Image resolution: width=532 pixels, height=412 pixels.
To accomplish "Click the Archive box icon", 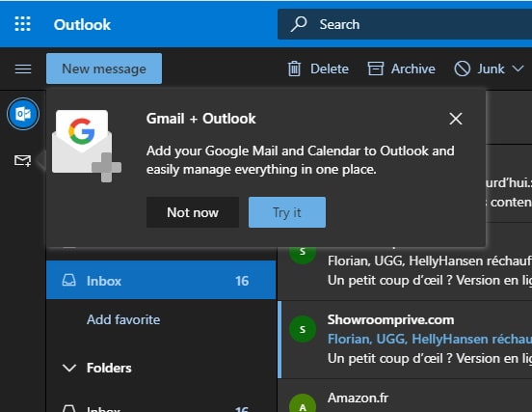I will coord(376,69).
